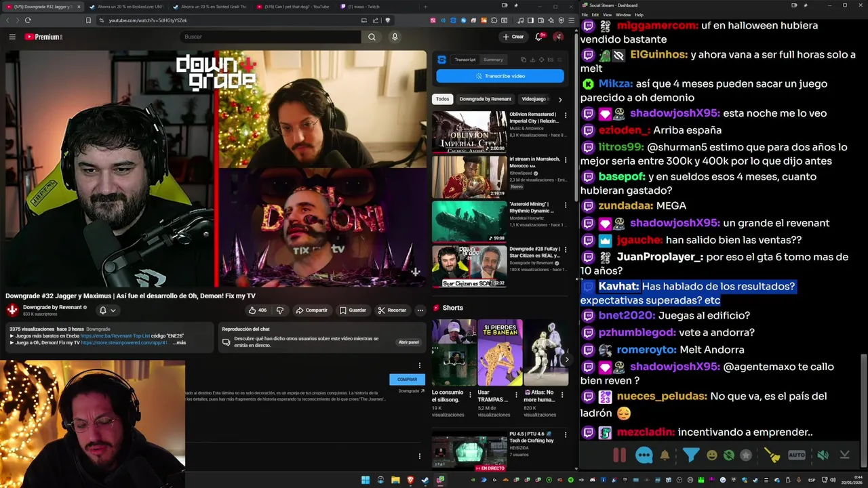The width and height of the screenshot is (868, 488).
Task: Click the Crear button on YouTube
Action: point(513,37)
